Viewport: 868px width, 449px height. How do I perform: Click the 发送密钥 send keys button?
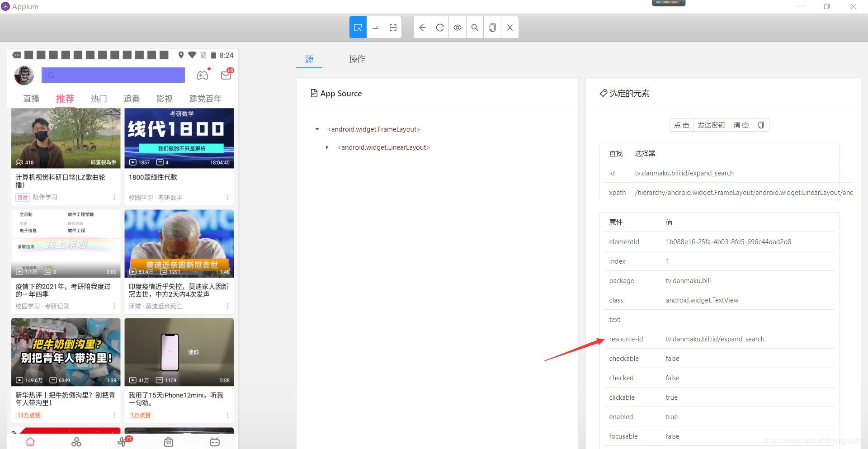(x=711, y=125)
